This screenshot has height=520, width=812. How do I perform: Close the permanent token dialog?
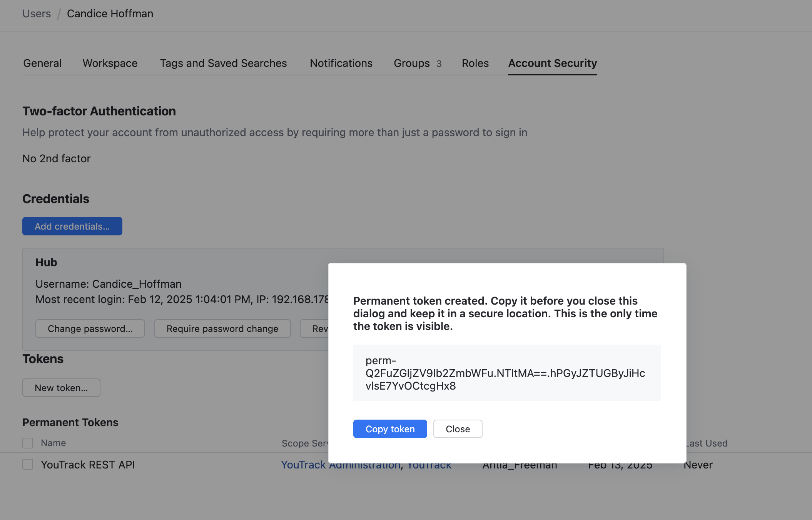tap(458, 429)
